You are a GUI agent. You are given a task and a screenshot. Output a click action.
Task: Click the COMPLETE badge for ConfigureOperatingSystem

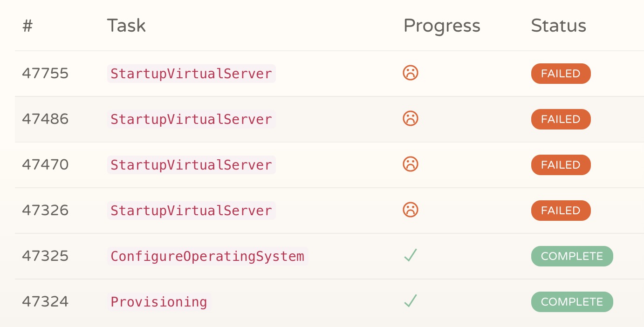(x=572, y=256)
